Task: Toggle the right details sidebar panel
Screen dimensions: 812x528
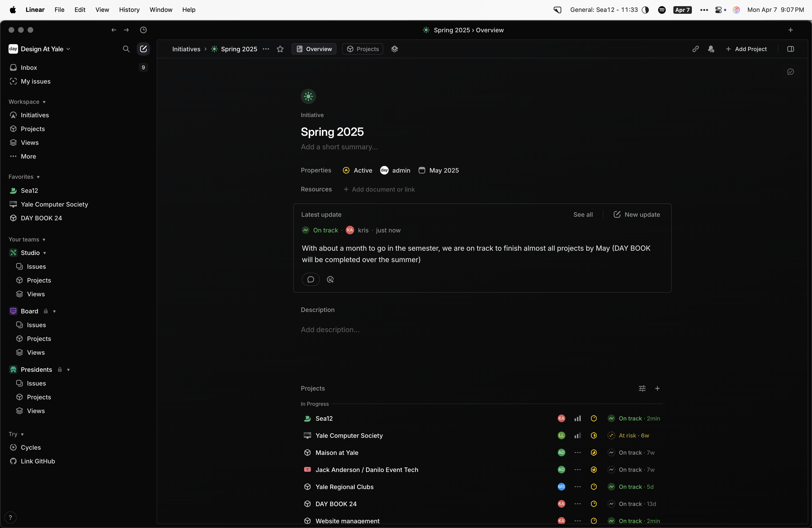Action: point(790,49)
